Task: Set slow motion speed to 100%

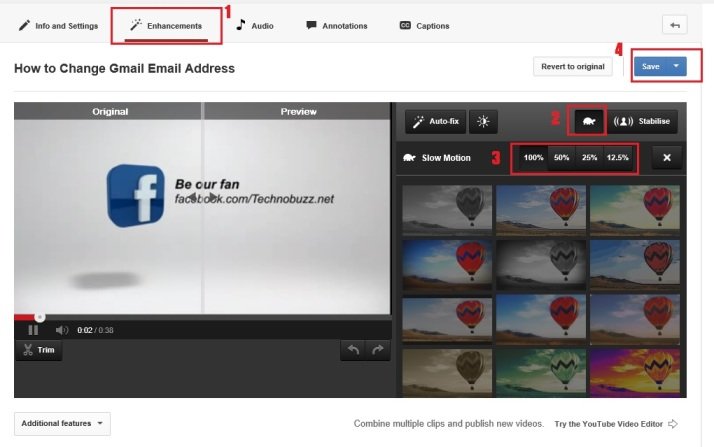Action: [533, 157]
